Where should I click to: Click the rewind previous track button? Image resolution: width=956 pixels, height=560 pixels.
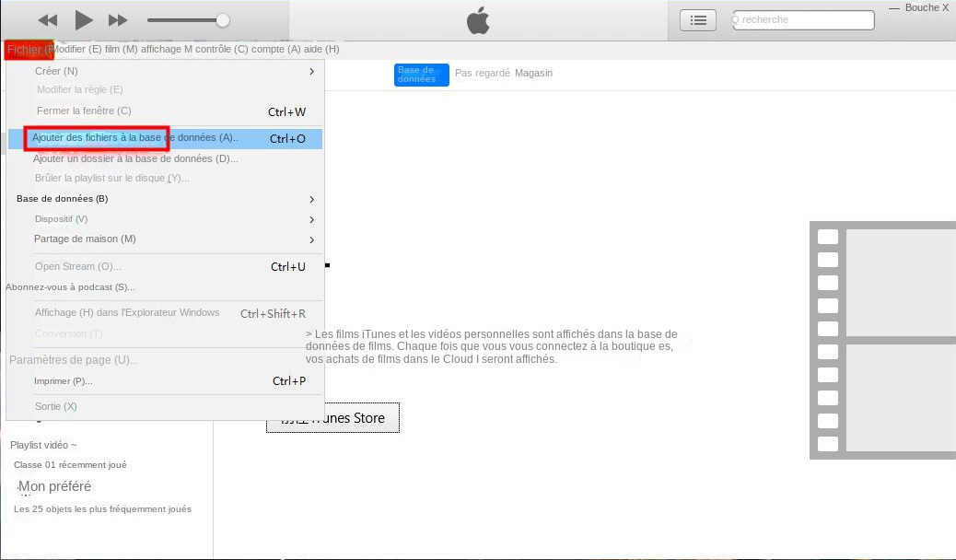click(48, 20)
